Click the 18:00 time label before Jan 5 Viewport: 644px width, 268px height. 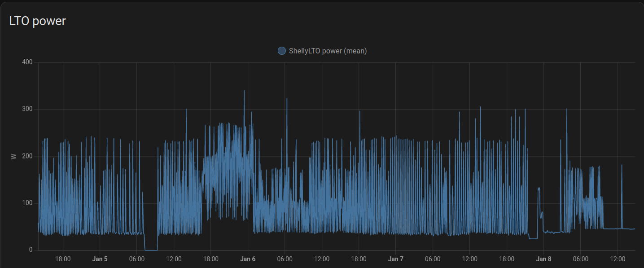pos(63,259)
